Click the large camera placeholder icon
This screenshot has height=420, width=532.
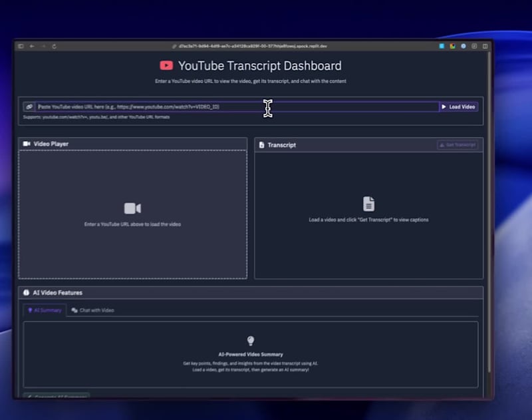(x=132, y=208)
